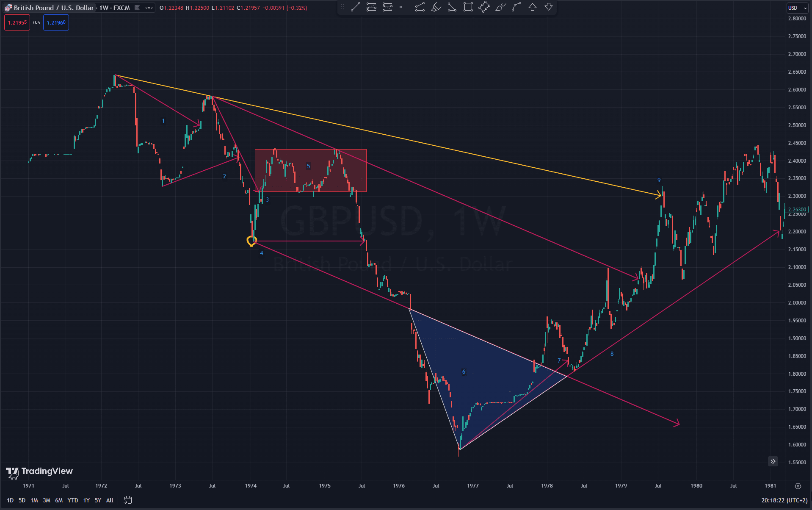Viewport: 812px width, 510px height.
Task: Select the Arrow Up marker tool
Action: [533, 7]
